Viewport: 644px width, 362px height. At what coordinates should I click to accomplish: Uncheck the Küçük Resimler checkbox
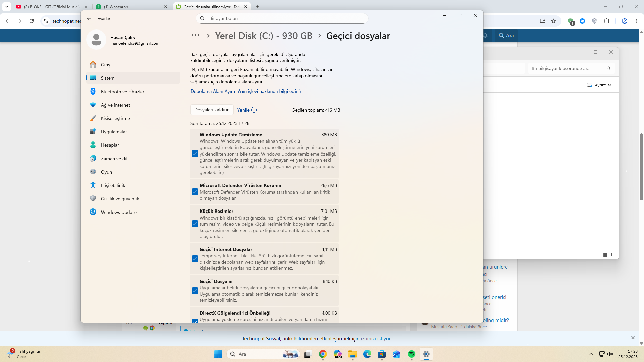click(195, 224)
